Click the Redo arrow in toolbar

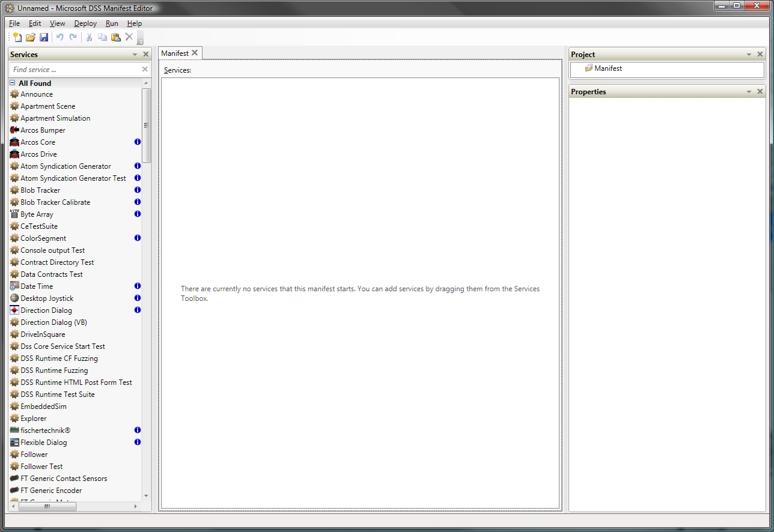pos(73,37)
